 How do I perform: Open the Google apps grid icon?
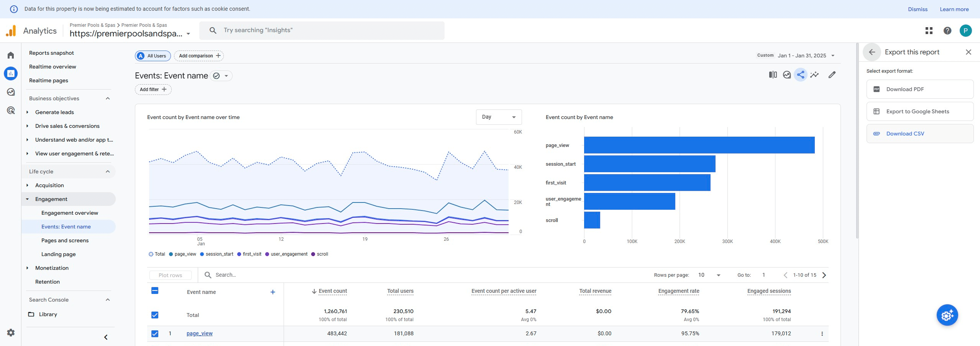pyautogui.click(x=929, y=30)
